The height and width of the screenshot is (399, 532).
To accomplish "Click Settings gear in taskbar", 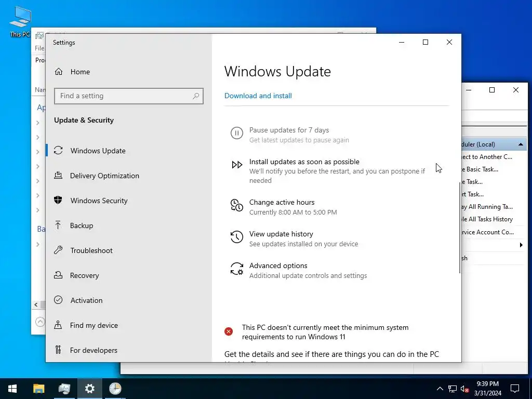I will [x=89, y=389].
